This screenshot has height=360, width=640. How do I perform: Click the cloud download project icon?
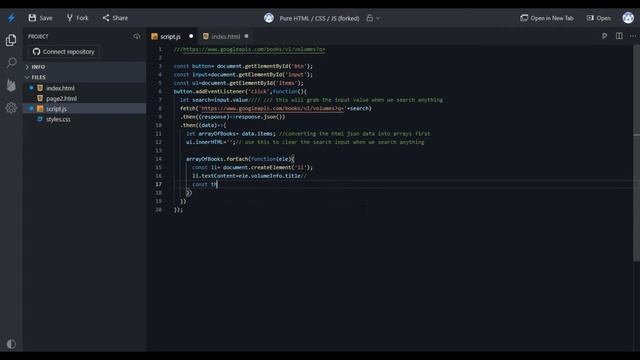tap(137, 36)
